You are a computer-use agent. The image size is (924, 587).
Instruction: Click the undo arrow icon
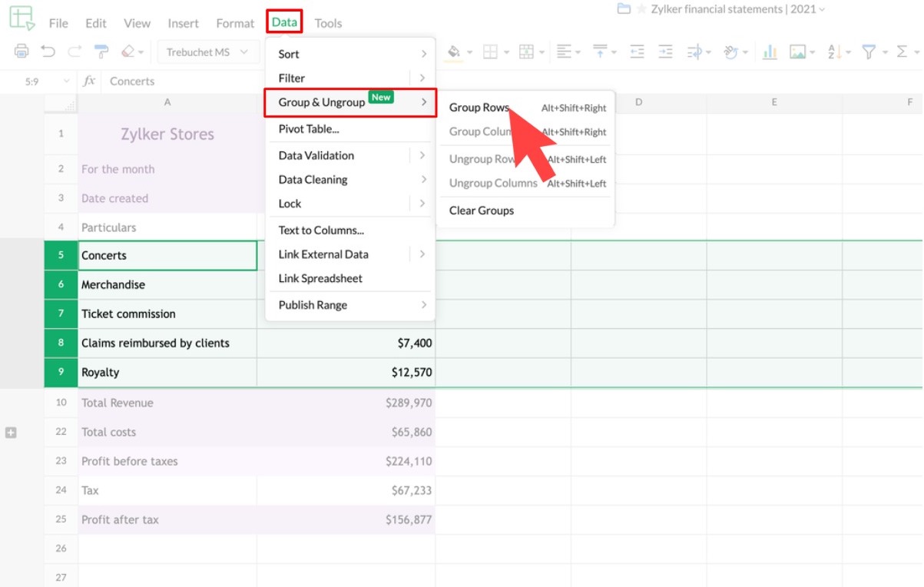click(x=48, y=51)
